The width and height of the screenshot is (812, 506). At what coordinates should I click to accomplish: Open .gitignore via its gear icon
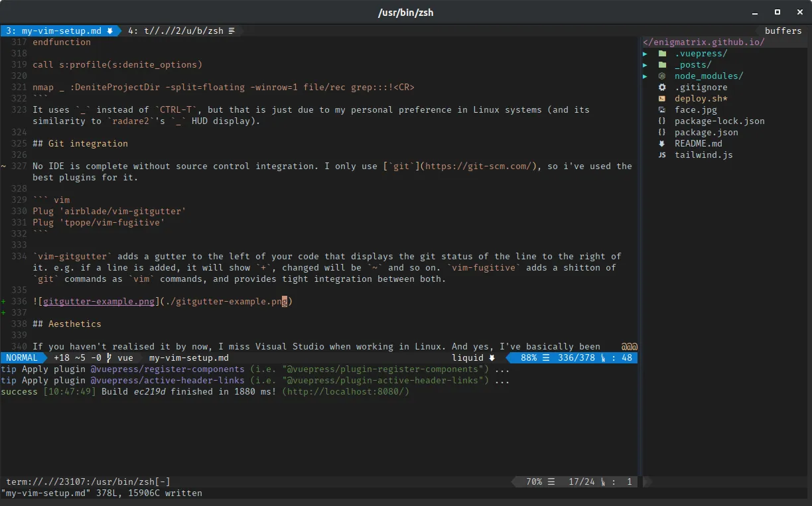(x=662, y=87)
